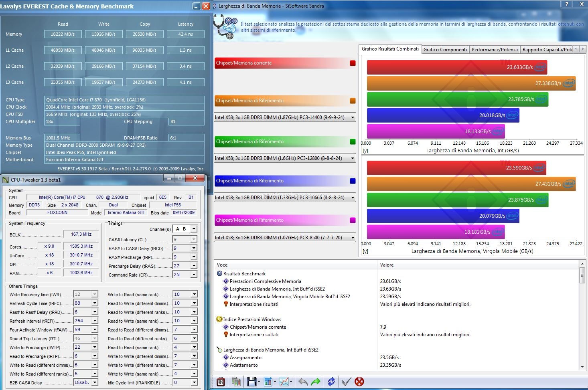
Task: Open the PC3-12800 (8-8-8-24) reference dropdown
Action: [x=353, y=158]
